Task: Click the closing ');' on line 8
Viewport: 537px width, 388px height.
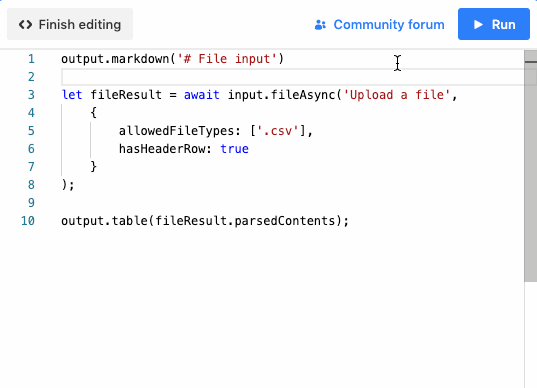Action: [x=68, y=185]
